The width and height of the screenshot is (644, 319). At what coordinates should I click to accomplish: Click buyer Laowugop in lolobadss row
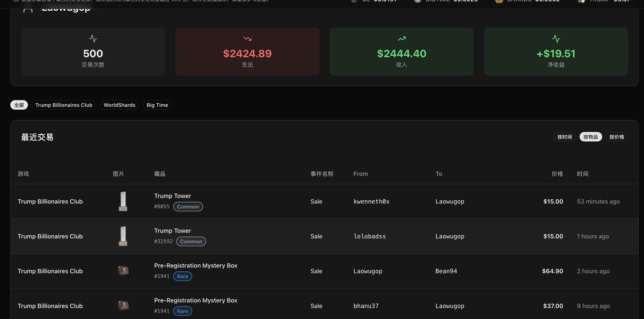click(x=450, y=236)
